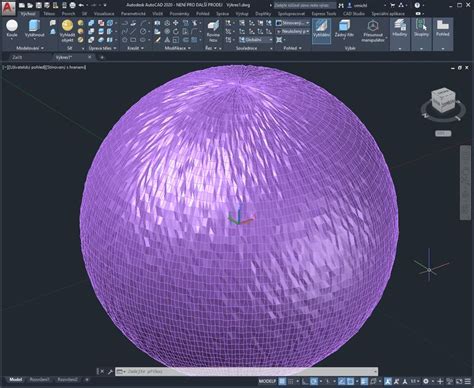Click the Move tool icon in Modifikace panel

pos(175,23)
